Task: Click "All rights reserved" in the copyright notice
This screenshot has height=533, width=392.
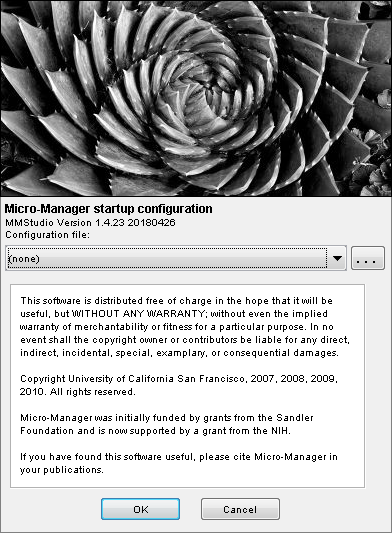Action: (x=92, y=392)
